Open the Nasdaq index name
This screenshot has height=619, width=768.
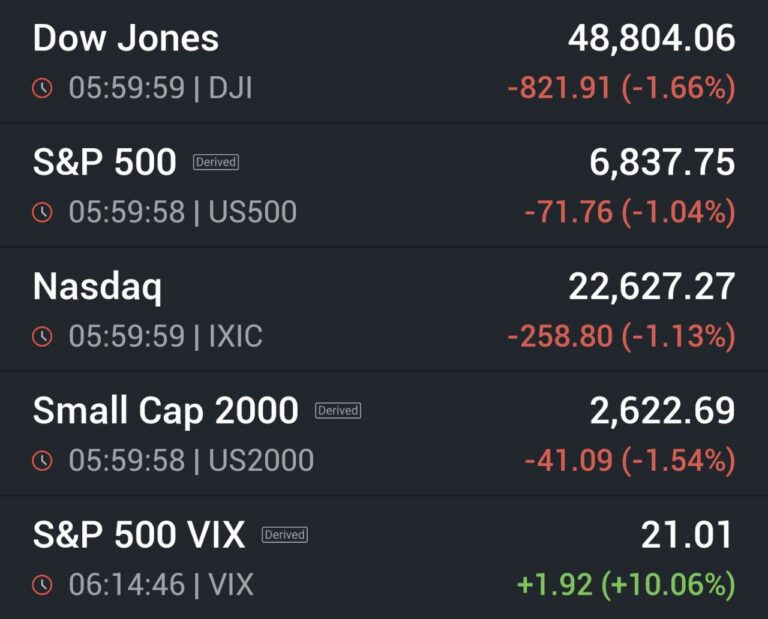pos(97,287)
